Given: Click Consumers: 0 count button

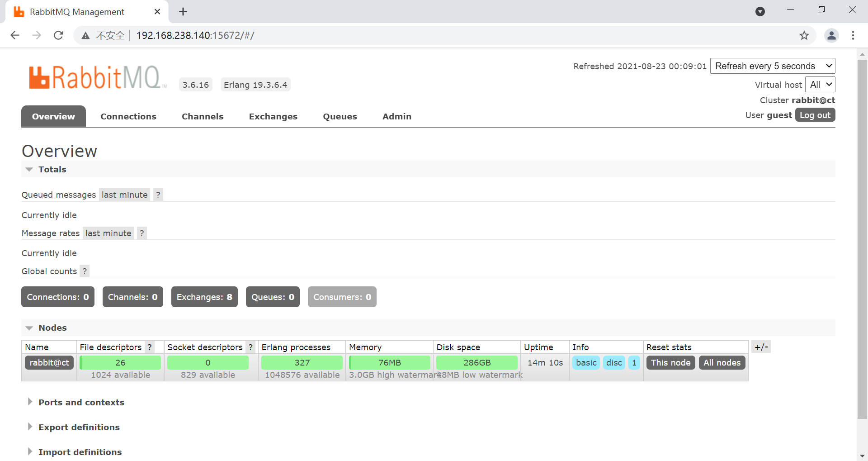Looking at the screenshot, I should 342,297.
